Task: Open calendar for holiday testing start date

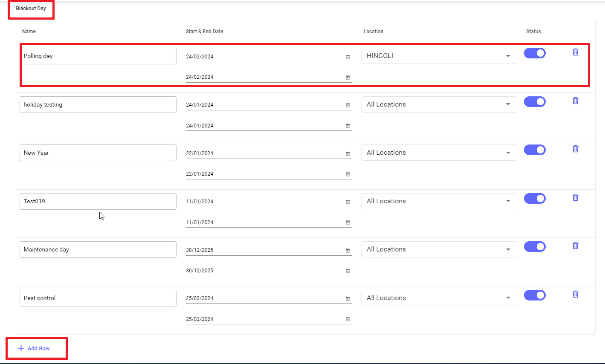Action: [x=348, y=105]
